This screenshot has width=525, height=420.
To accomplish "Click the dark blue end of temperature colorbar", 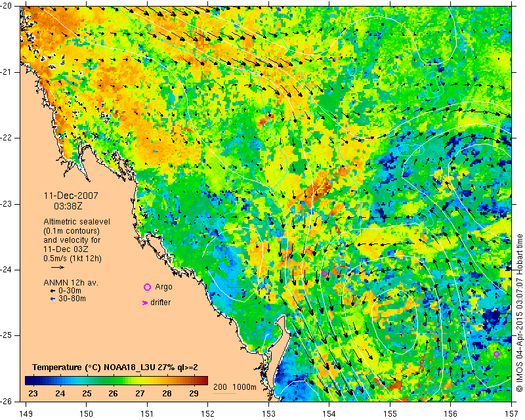I will pyautogui.click(x=30, y=381).
